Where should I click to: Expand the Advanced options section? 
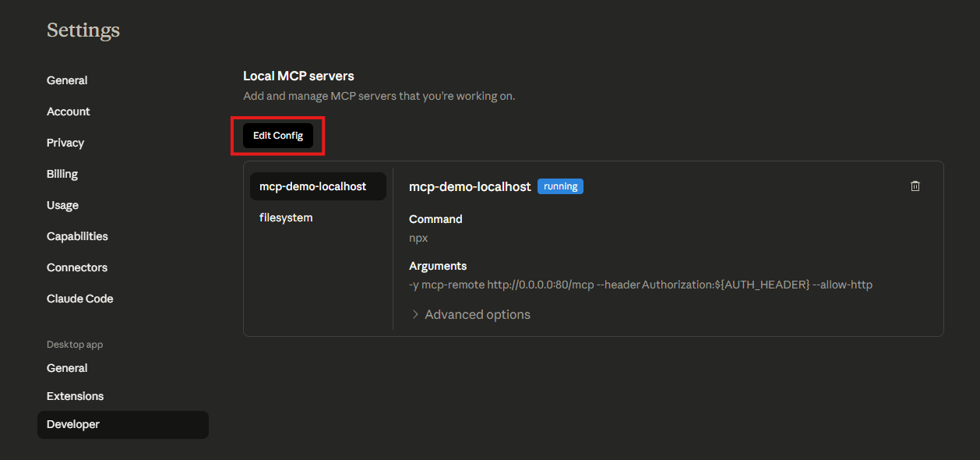471,315
